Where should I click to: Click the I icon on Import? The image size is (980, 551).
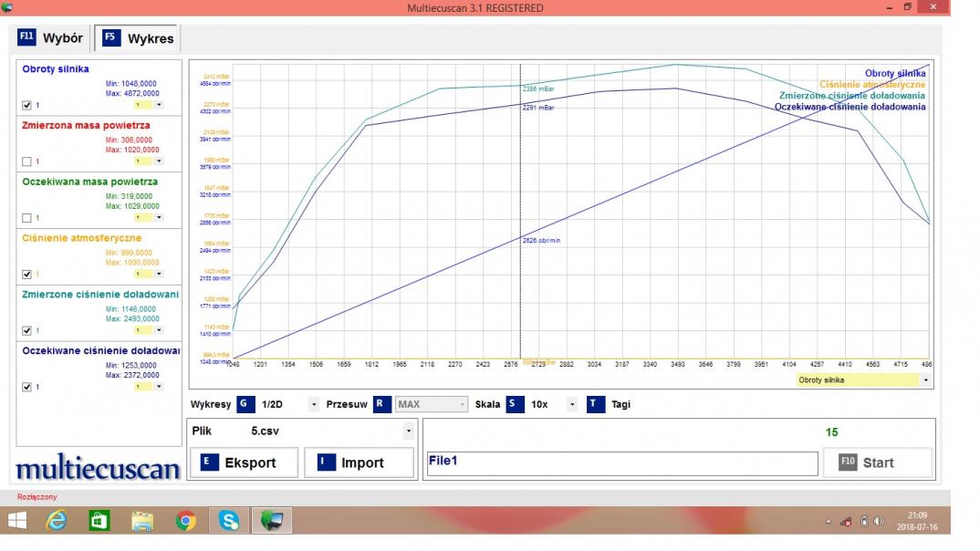click(x=326, y=463)
